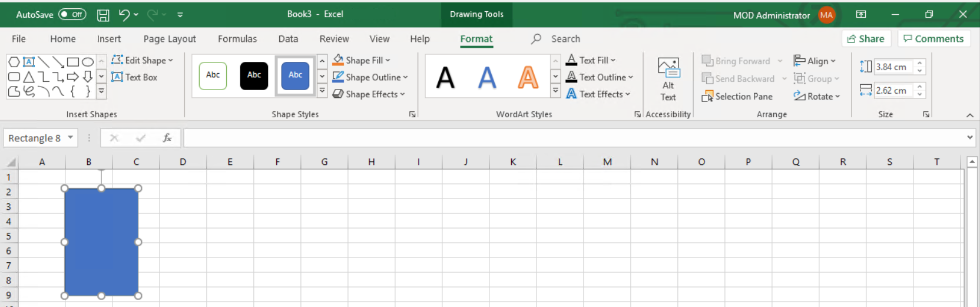Click the Share button
The height and width of the screenshot is (307, 980).
(865, 39)
